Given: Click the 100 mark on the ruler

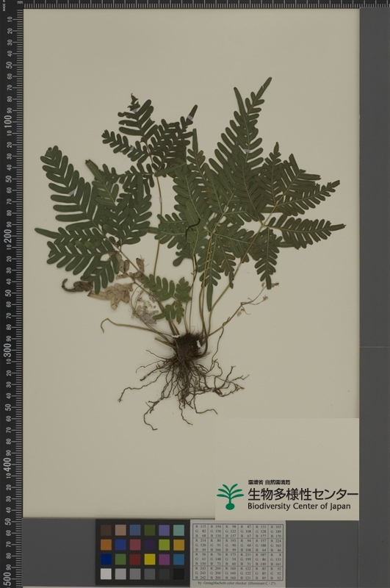Looking at the screenshot, I should tap(9, 121).
